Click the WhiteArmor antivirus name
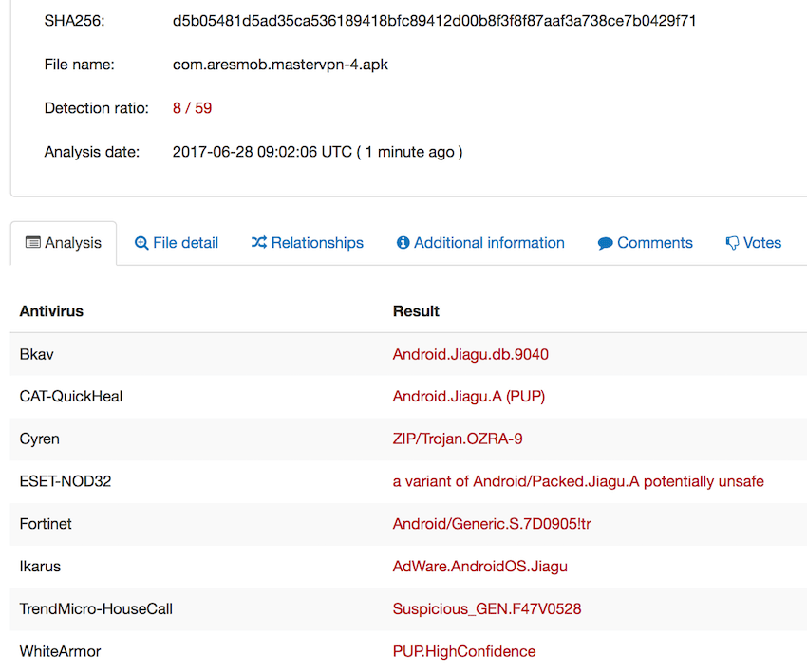This screenshot has height=672, width=807. pyautogui.click(x=60, y=651)
